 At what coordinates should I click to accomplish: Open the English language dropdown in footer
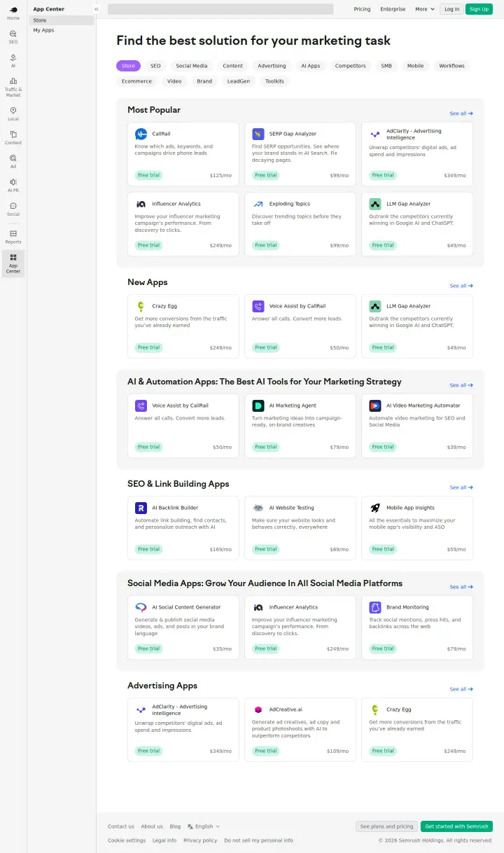point(204,826)
